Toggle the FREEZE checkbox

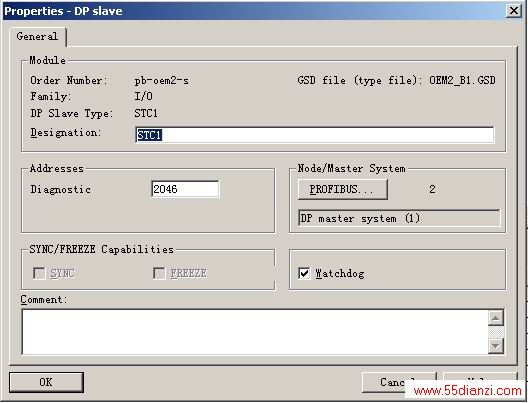[159, 273]
